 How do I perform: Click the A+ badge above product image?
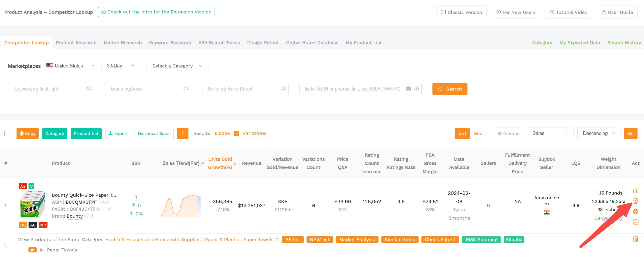click(23, 186)
